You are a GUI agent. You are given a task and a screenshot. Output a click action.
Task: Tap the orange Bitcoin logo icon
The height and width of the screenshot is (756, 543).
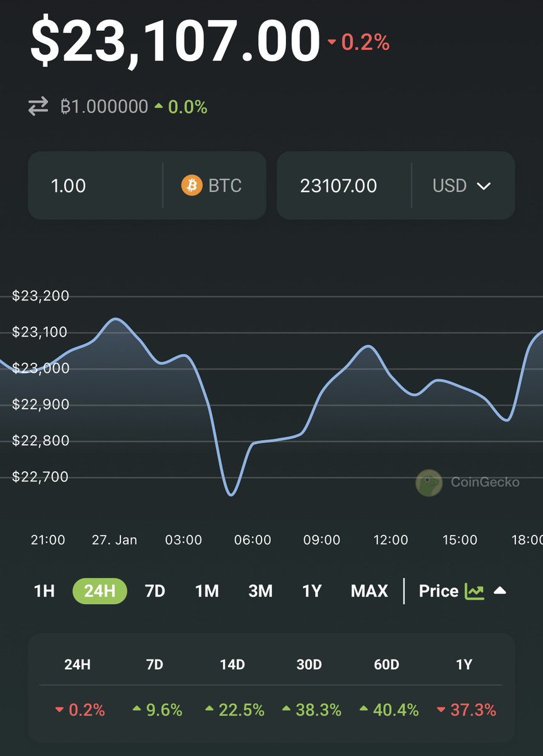click(x=191, y=186)
